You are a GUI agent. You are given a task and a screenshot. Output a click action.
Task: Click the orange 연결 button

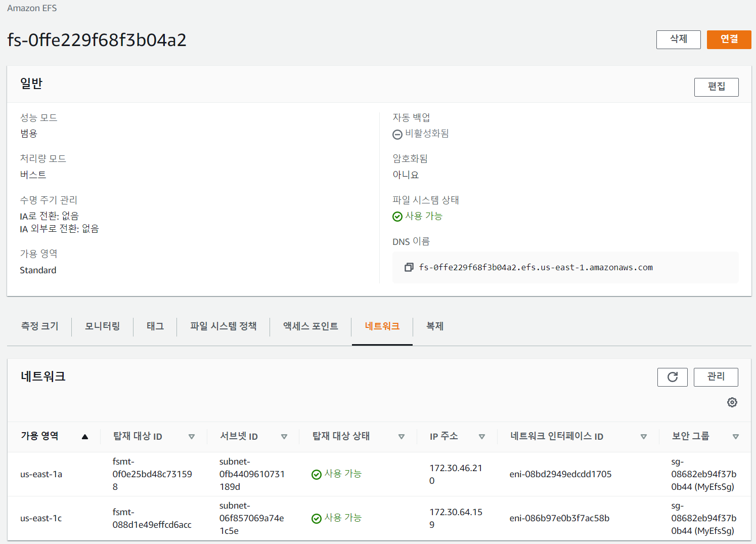pyautogui.click(x=729, y=39)
